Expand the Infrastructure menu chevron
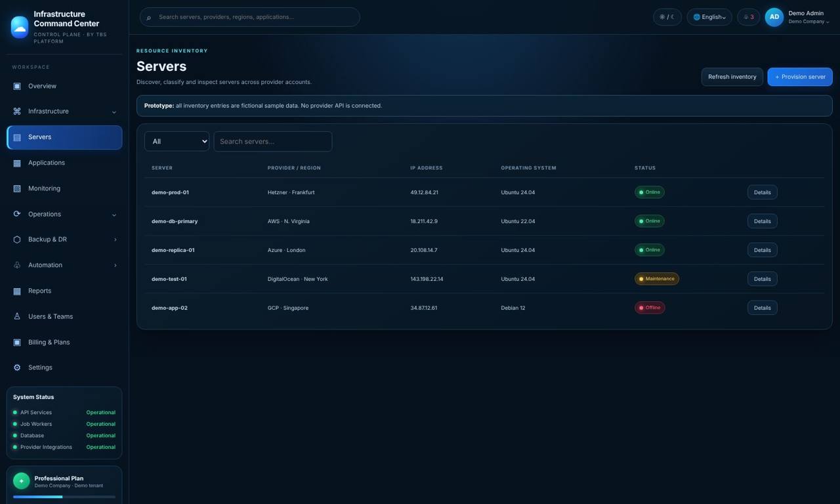The height and width of the screenshot is (504, 840). coord(114,112)
